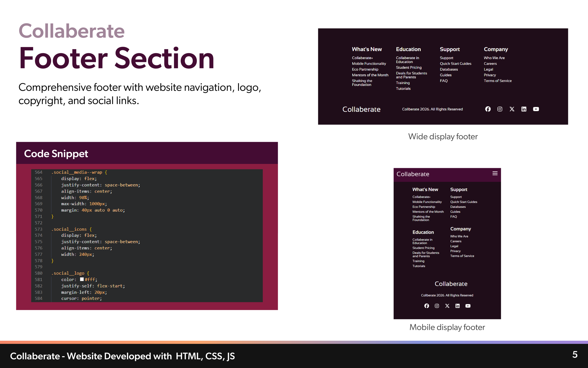Click LinkedIn icon in wide display footer
The height and width of the screenshot is (368, 588).
click(524, 109)
